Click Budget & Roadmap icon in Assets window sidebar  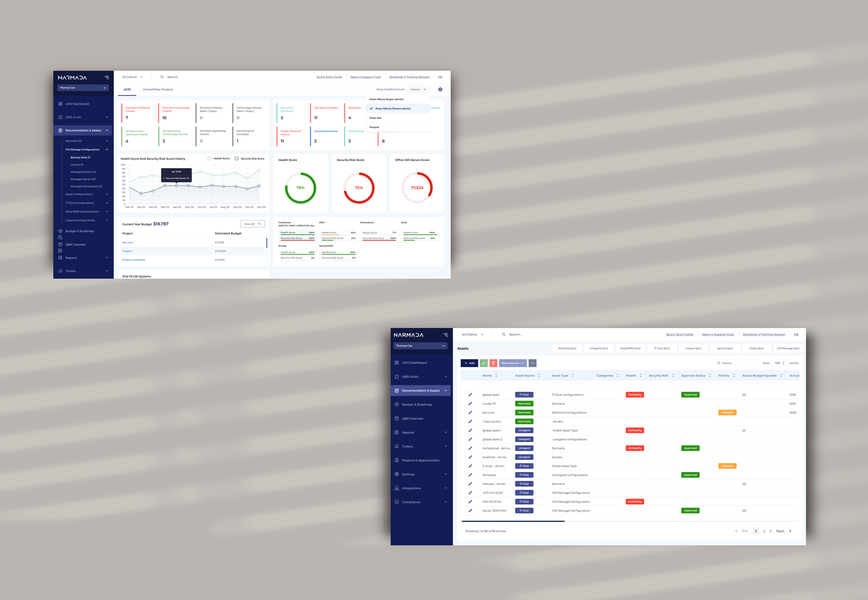pos(397,405)
